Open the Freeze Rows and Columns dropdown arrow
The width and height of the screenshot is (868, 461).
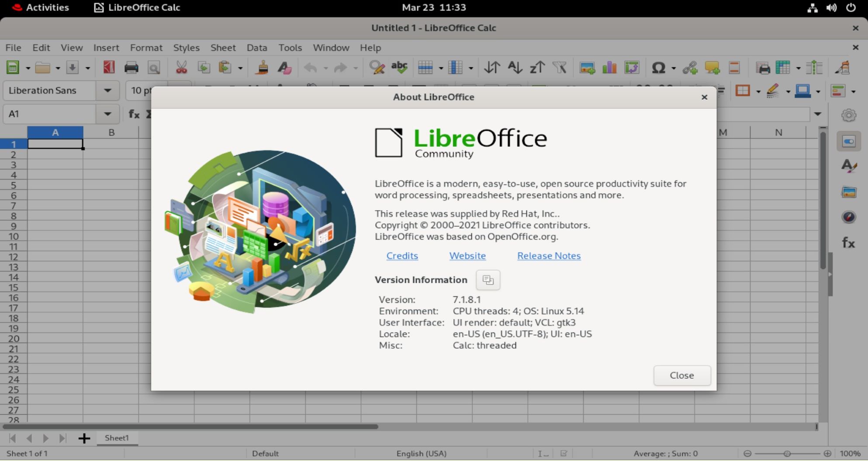[798, 68]
